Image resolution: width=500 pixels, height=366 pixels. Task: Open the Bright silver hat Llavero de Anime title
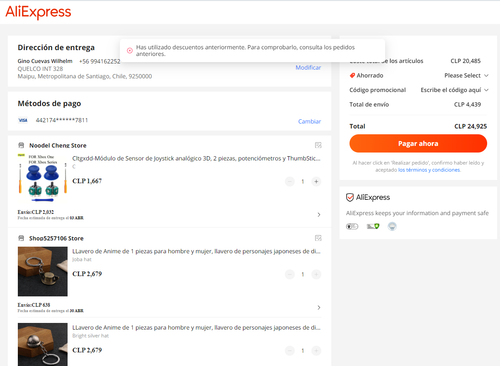[x=196, y=328]
